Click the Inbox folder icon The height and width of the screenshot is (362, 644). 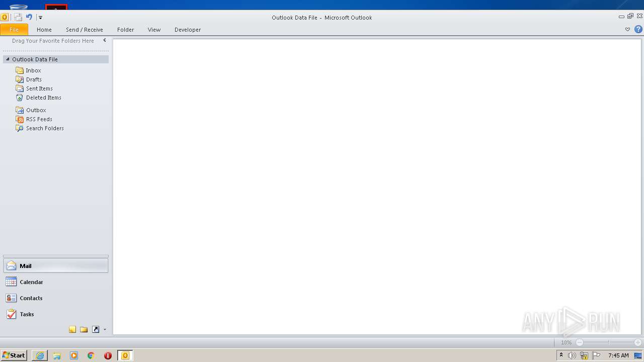pyautogui.click(x=20, y=70)
